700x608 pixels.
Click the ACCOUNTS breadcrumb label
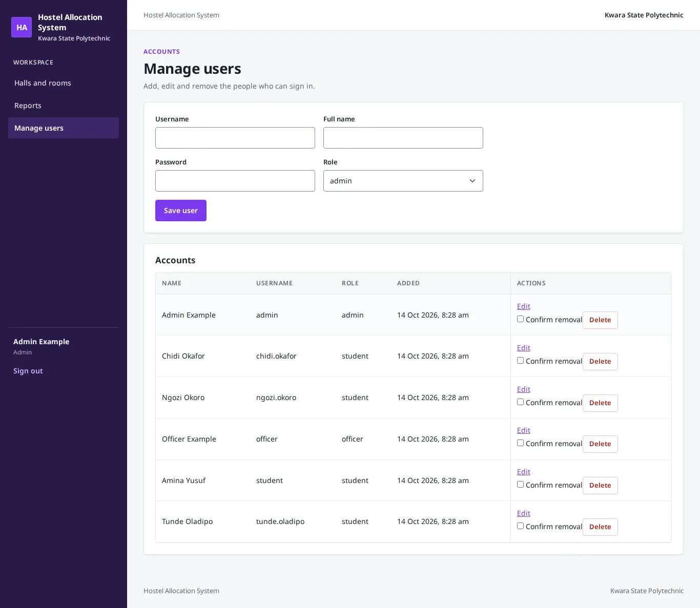(x=161, y=52)
